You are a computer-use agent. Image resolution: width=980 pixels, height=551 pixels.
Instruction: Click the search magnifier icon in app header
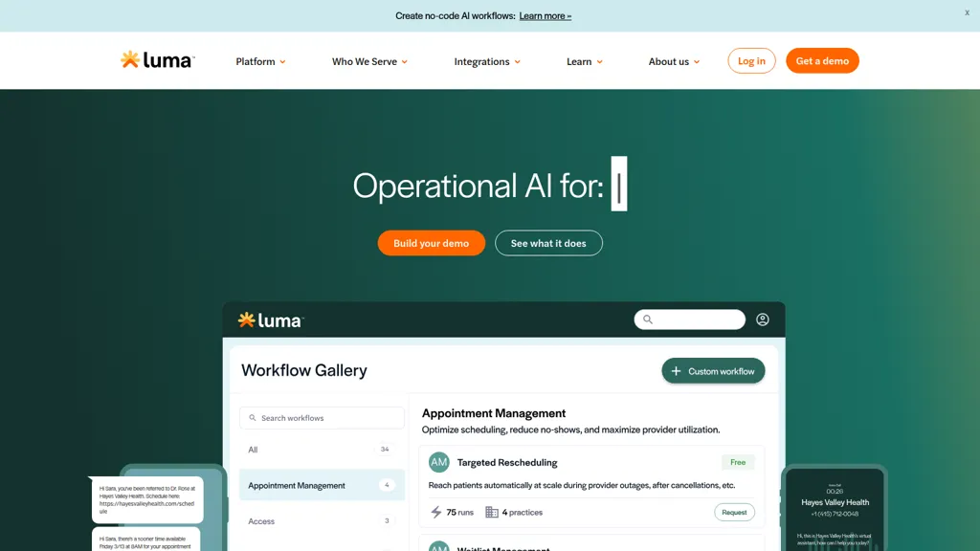pyautogui.click(x=648, y=320)
